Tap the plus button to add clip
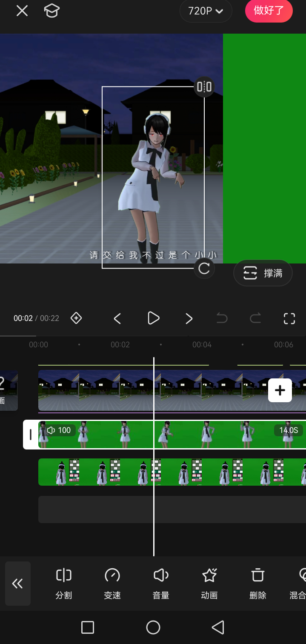The height and width of the screenshot is (644, 306). coord(280,390)
